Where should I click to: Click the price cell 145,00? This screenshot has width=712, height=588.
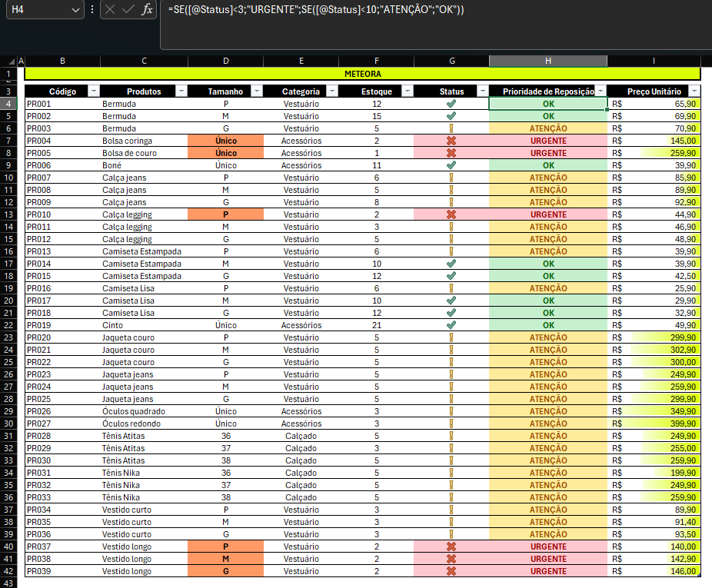654,141
